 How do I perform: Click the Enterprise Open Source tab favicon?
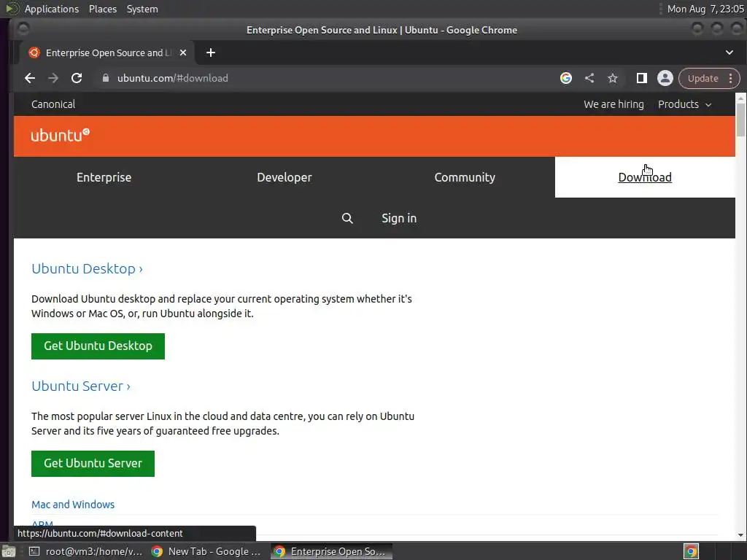coord(34,52)
